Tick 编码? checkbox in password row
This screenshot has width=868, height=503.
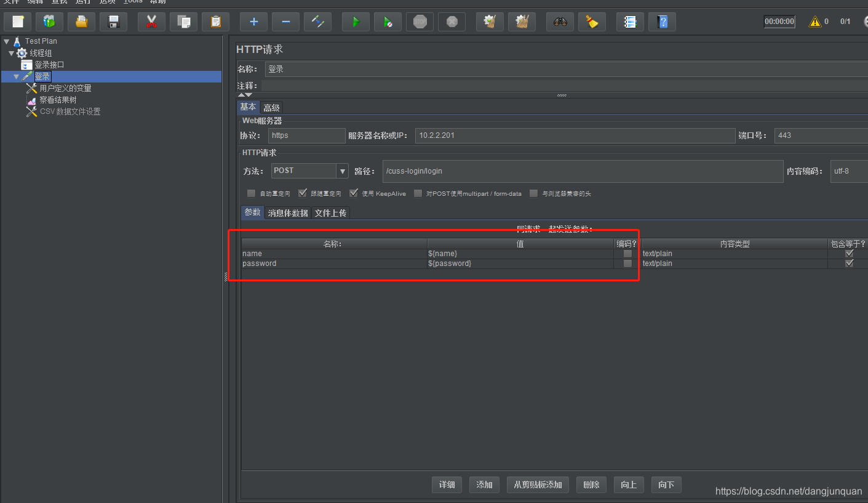tap(627, 264)
